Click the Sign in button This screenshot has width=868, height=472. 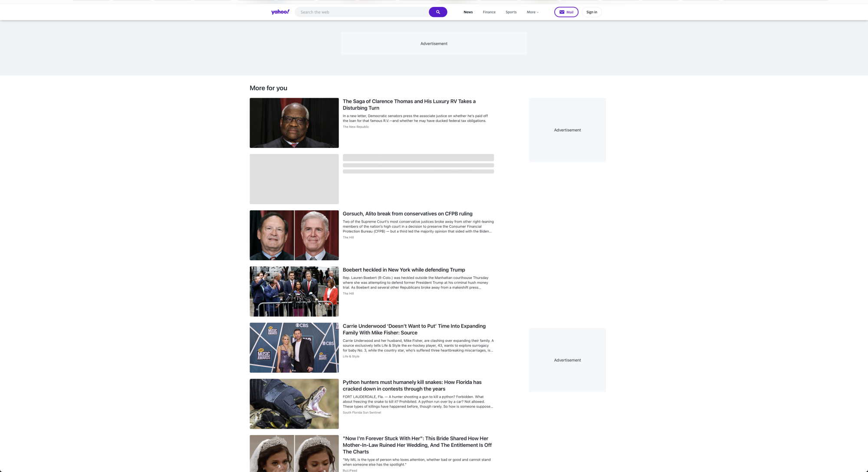tap(592, 12)
